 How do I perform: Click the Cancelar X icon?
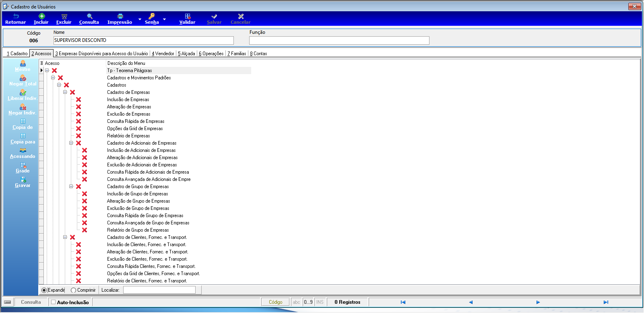(x=241, y=16)
